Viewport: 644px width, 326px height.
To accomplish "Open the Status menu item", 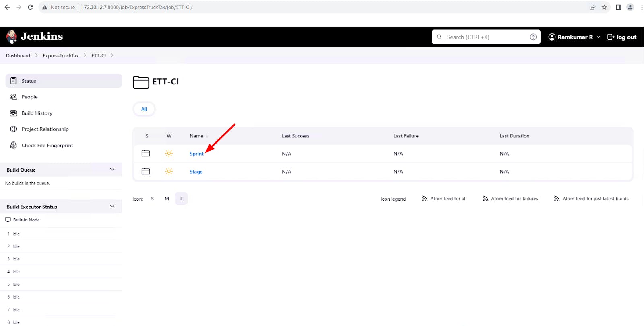I will pos(64,81).
